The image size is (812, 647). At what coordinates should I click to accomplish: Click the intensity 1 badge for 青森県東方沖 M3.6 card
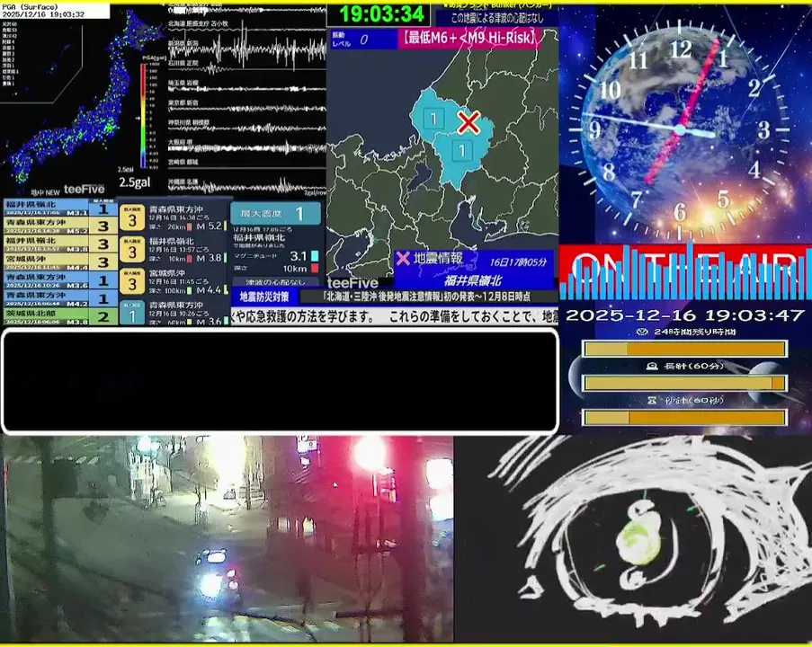pos(132,314)
